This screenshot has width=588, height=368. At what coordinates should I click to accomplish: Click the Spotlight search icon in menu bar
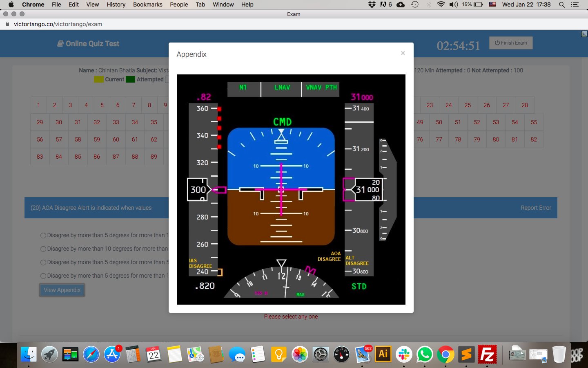[x=562, y=4]
